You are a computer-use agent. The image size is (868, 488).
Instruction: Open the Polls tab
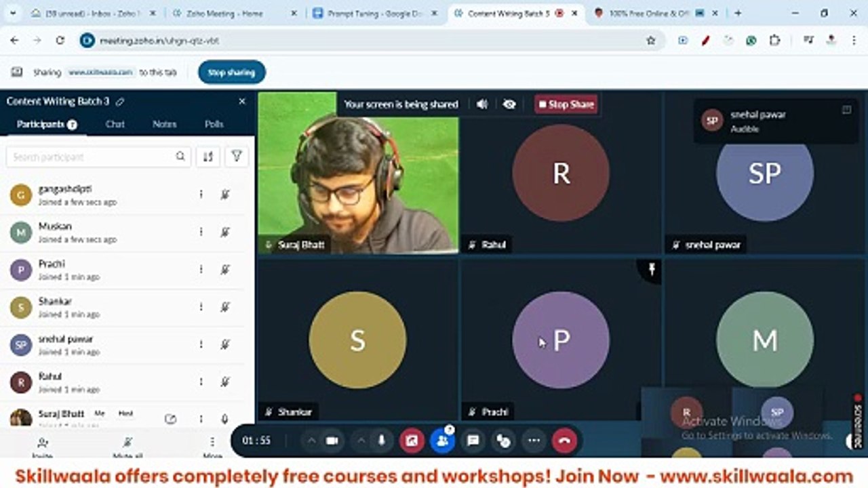(x=214, y=124)
